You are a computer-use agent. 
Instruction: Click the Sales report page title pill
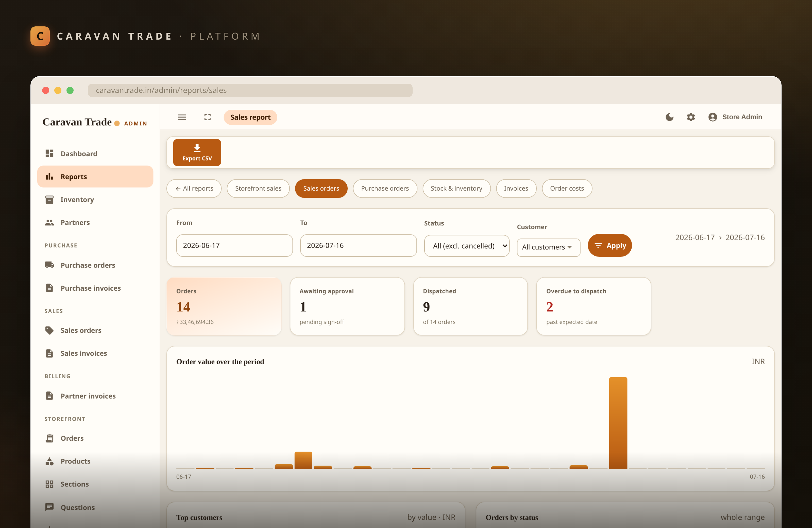point(250,117)
